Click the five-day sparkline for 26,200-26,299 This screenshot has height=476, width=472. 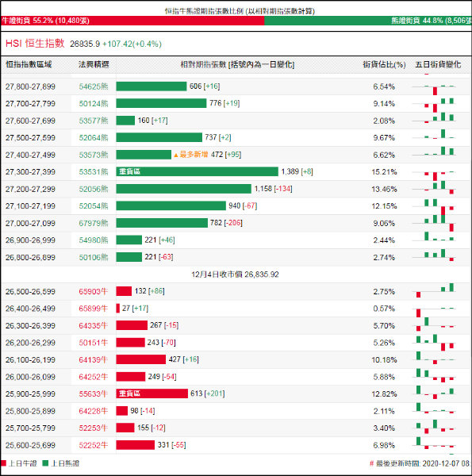(434, 343)
